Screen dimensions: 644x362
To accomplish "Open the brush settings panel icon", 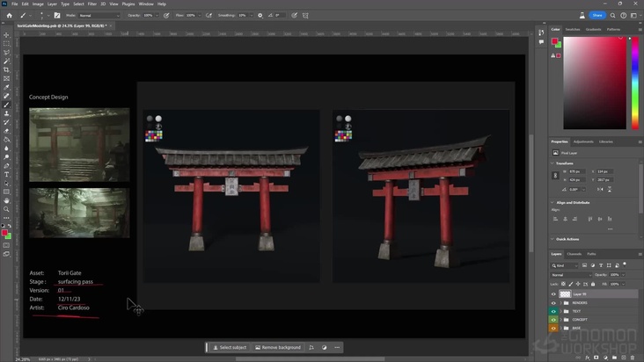I will coord(57,16).
